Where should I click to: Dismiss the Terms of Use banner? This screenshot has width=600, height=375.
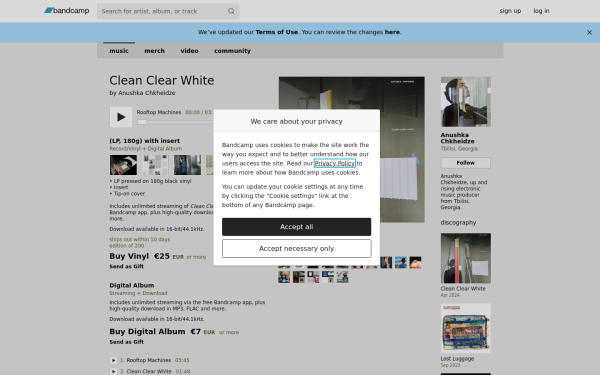tap(589, 33)
